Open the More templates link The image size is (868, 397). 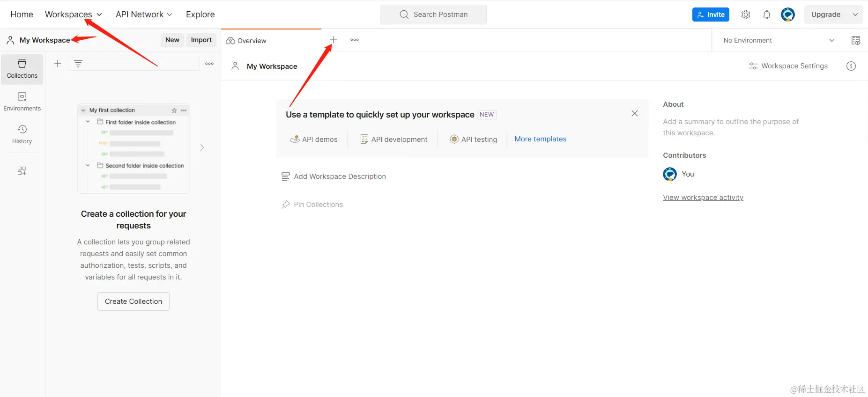(x=541, y=139)
